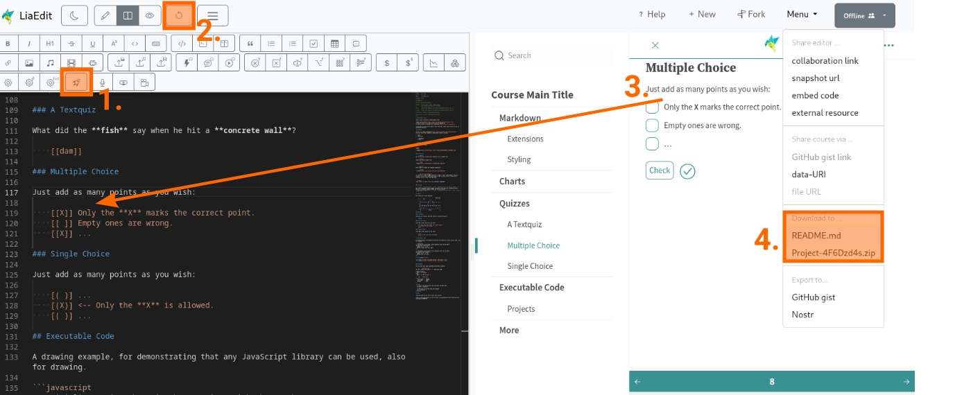Click the rocket icon in the toolbar
The height and width of the screenshot is (395, 980).
[76, 82]
